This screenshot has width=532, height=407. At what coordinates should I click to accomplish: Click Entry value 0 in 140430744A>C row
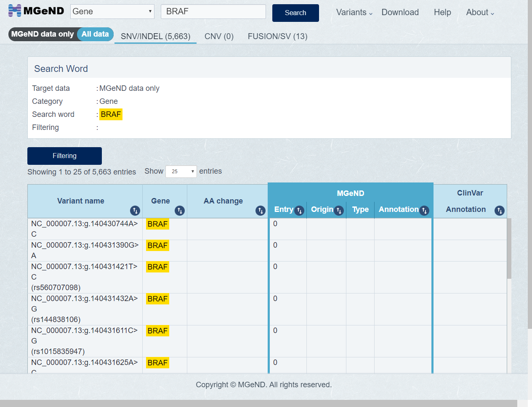pos(275,224)
